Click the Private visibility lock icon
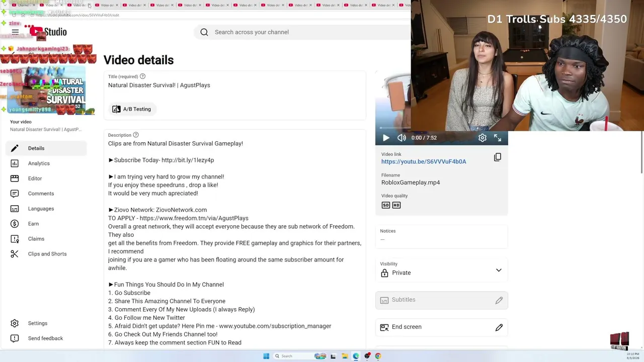Screen dimensions: 644x362 point(384,273)
